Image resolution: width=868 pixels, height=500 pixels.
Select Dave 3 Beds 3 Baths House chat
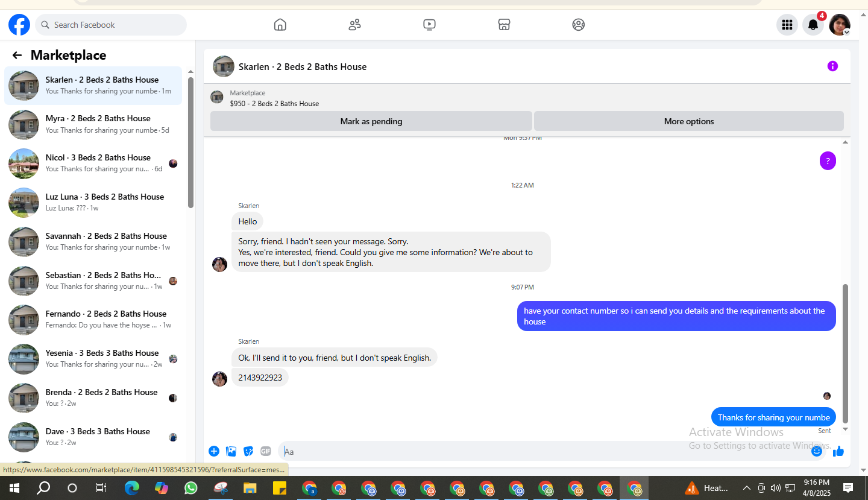coord(93,437)
